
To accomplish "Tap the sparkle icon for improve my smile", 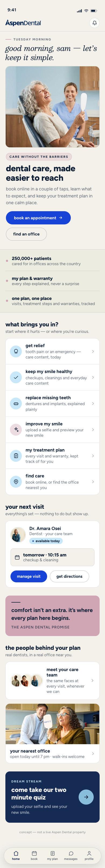I will [x=16, y=430].
